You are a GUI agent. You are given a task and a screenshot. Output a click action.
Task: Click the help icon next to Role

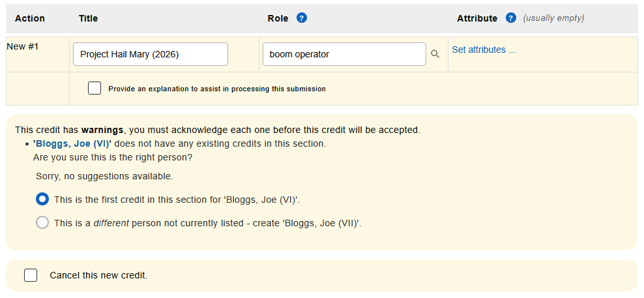tap(301, 18)
